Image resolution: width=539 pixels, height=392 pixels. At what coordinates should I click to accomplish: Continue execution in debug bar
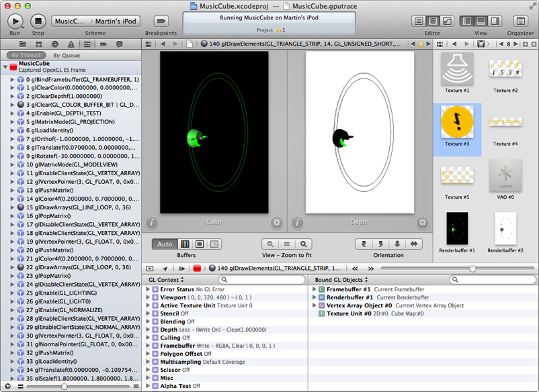click(x=182, y=268)
